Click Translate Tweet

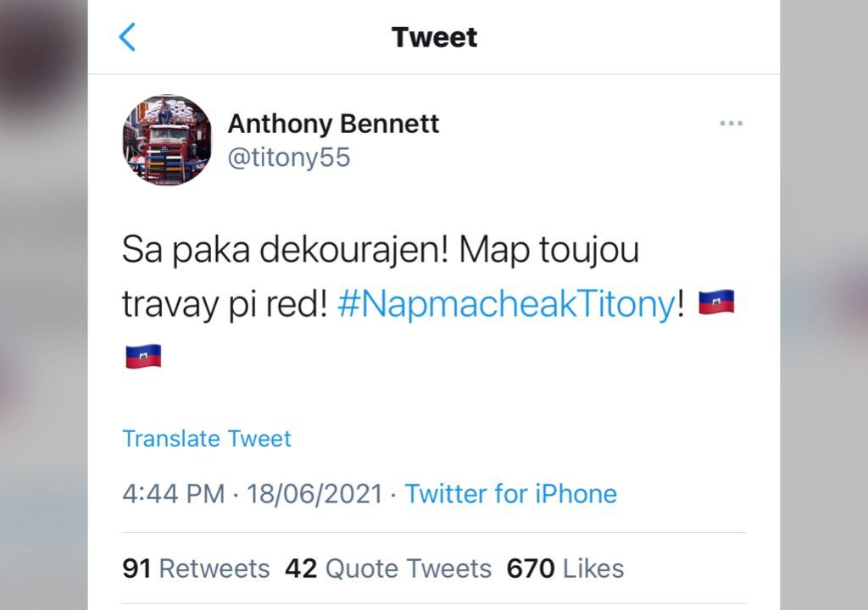tap(207, 439)
